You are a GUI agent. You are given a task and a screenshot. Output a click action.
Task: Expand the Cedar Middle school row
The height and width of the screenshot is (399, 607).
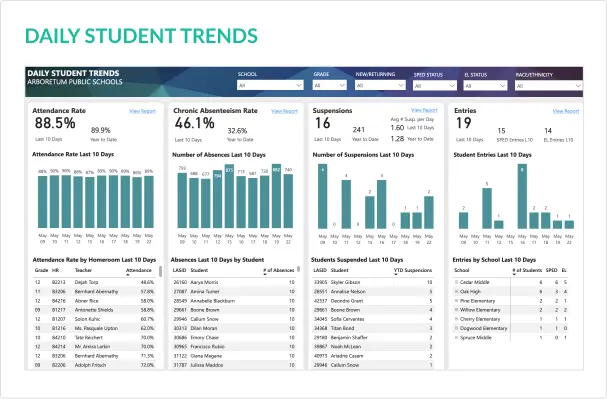pos(456,282)
